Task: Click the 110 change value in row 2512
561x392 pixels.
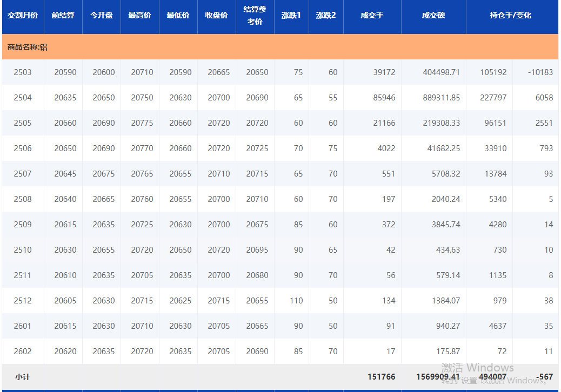Action: tap(296, 301)
